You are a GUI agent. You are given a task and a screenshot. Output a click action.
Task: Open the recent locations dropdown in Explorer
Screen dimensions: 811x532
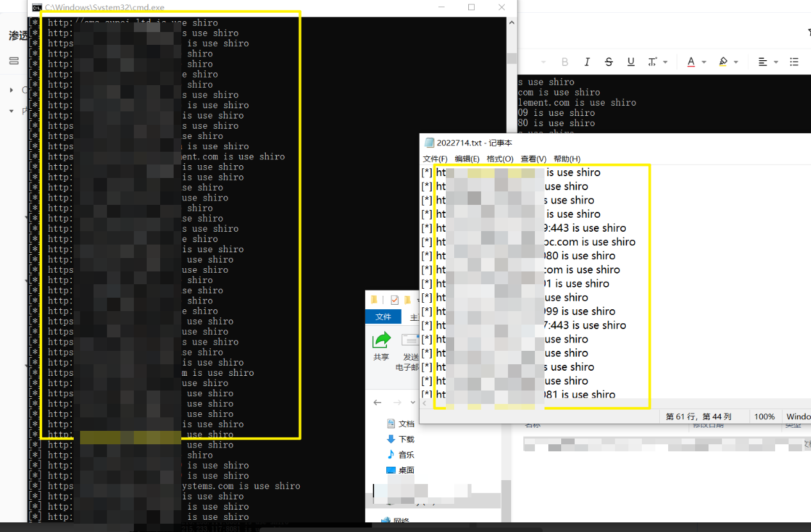[412, 403]
